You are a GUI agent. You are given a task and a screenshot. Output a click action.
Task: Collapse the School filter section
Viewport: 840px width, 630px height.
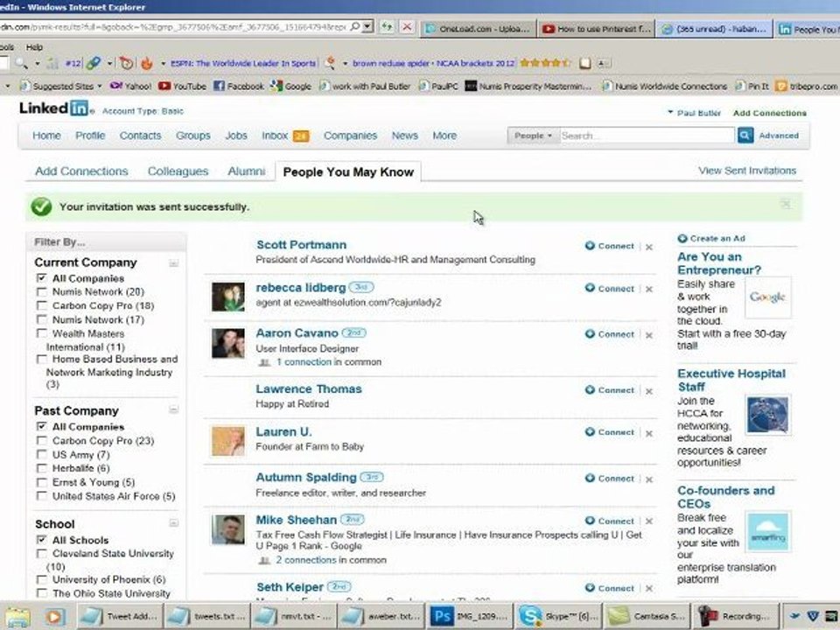tap(173, 523)
